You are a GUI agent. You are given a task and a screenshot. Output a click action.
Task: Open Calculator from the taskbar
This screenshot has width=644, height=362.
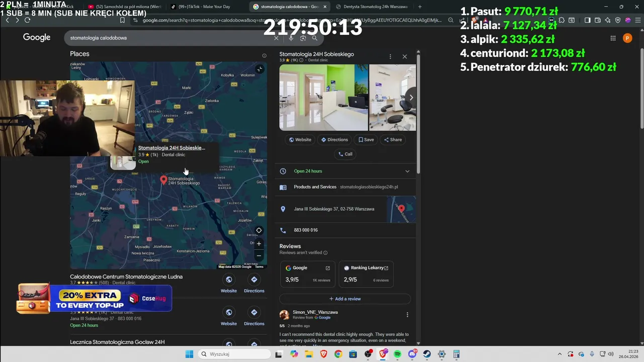[x=456, y=354]
